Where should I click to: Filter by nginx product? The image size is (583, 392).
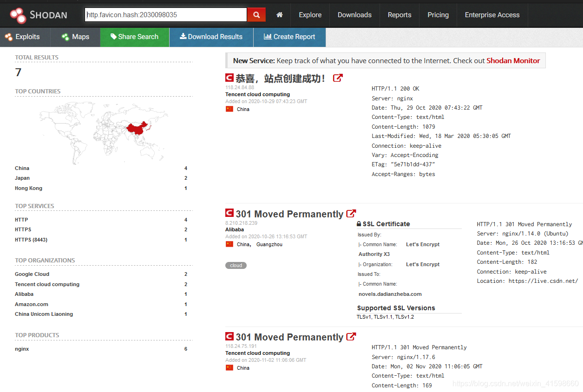pos(22,349)
